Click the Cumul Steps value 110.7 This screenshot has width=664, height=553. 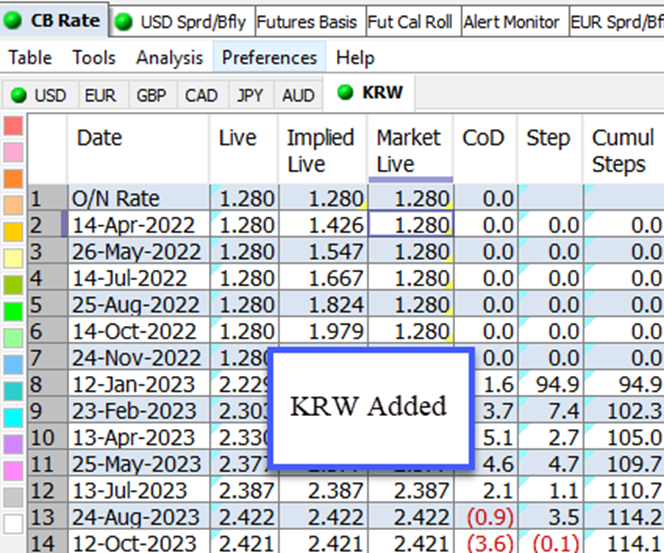tap(624, 491)
